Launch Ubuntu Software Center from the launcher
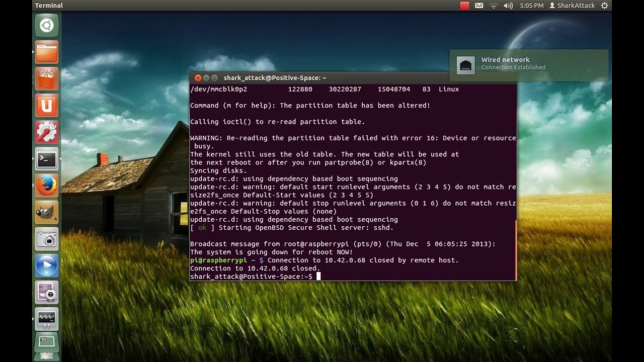Image resolution: width=644 pixels, height=362 pixels. coord(47,79)
